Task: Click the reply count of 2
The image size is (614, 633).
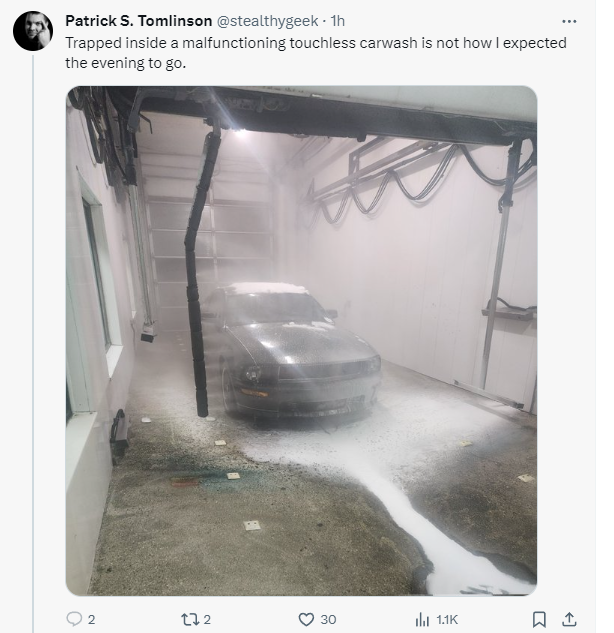Action: (92, 619)
